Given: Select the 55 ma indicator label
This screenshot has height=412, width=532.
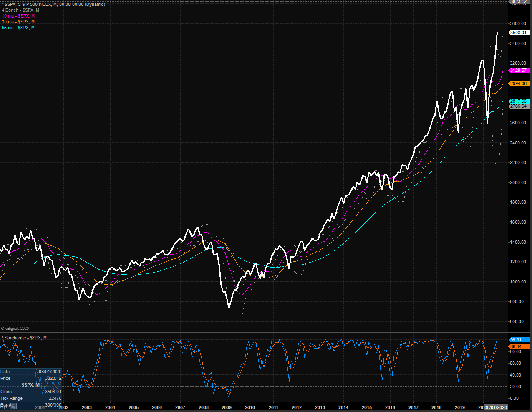Looking at the screenshot, I should click(x=18, y=28).
